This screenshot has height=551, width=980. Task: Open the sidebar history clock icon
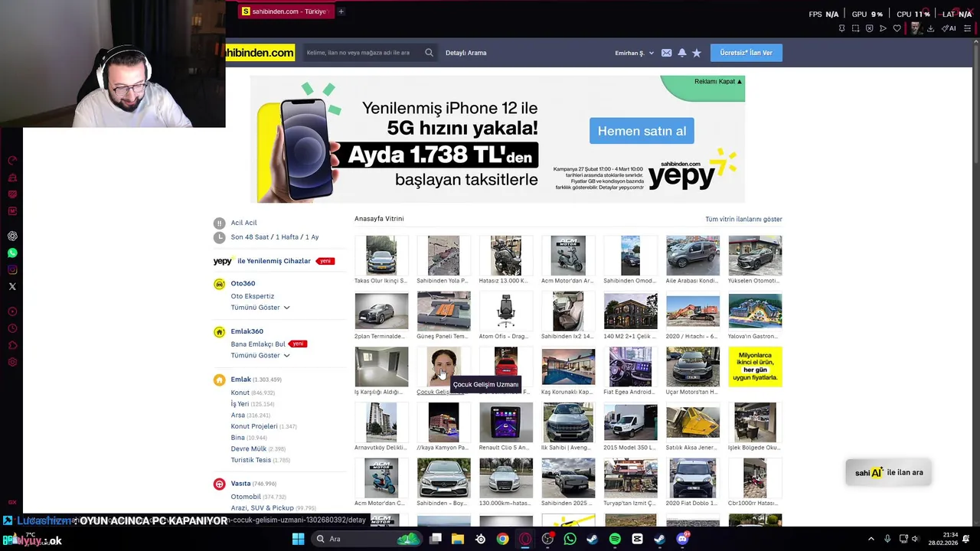[12, 328]
